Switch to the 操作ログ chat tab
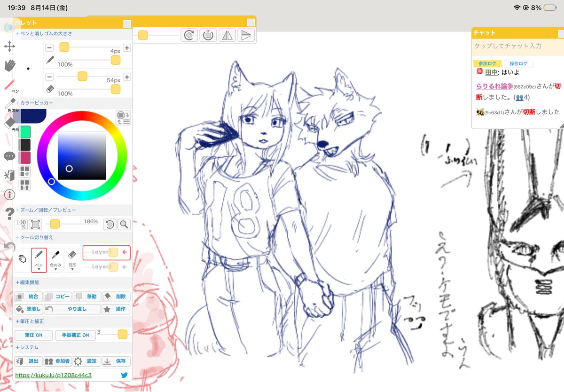 click(519, 63)
